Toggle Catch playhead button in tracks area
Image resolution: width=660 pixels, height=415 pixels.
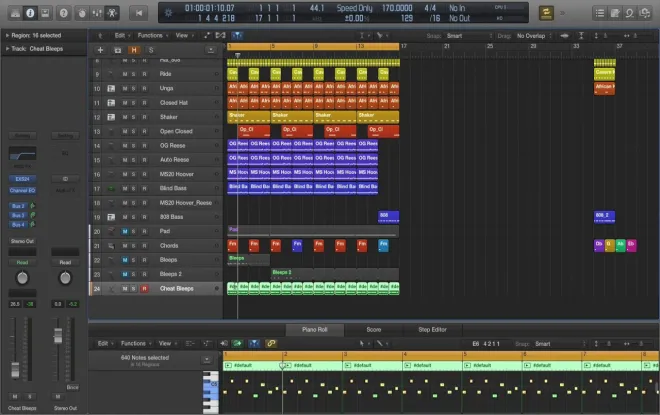[237, 35]
